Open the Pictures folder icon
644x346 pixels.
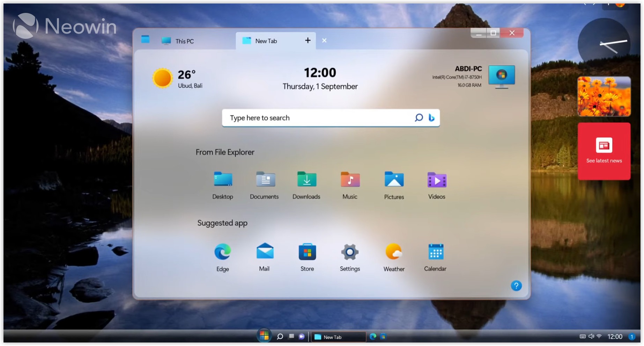[394, 179]
